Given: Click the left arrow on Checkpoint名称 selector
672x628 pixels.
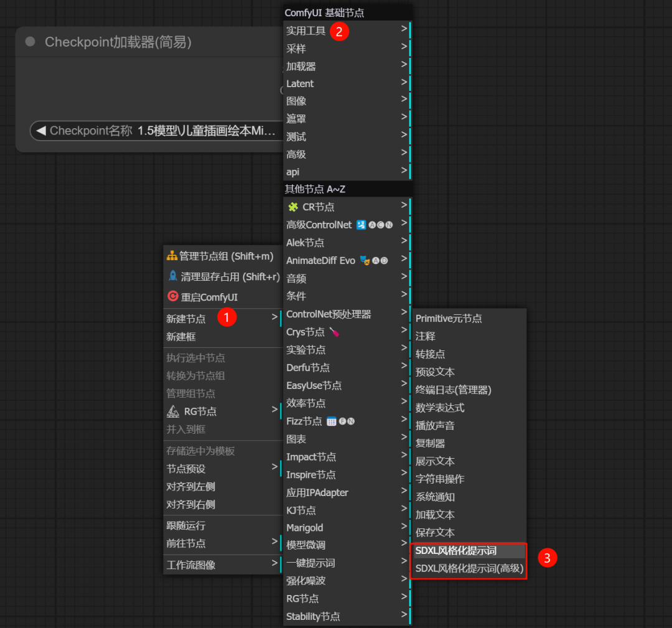Looking at the screenshot, I should (x=41, y=131).
